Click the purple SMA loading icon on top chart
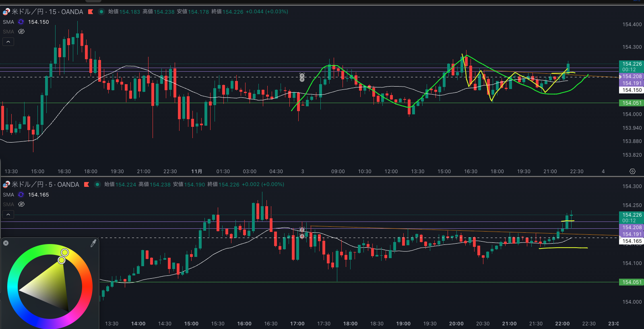The image size is (644, 329). tap(21, 22)
